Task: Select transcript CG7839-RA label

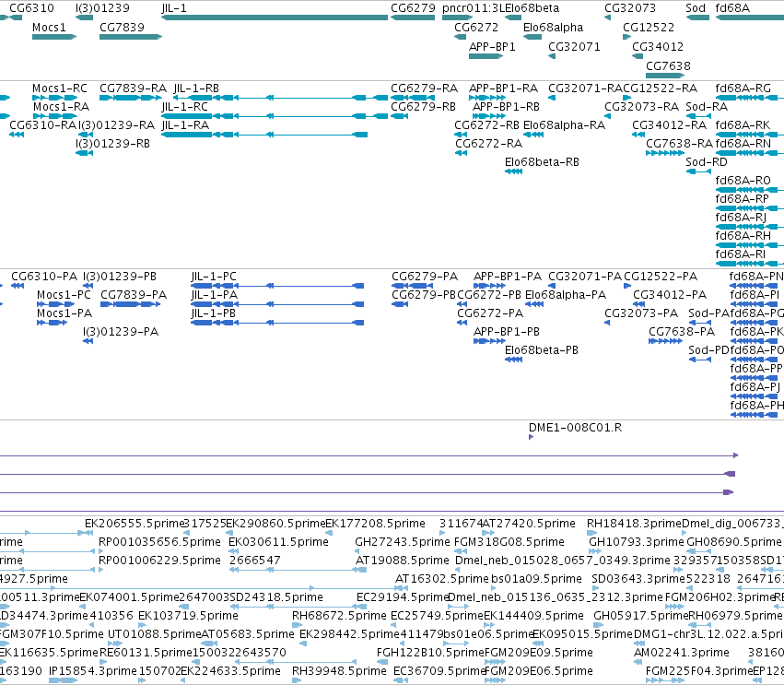Action: point(133,89)
